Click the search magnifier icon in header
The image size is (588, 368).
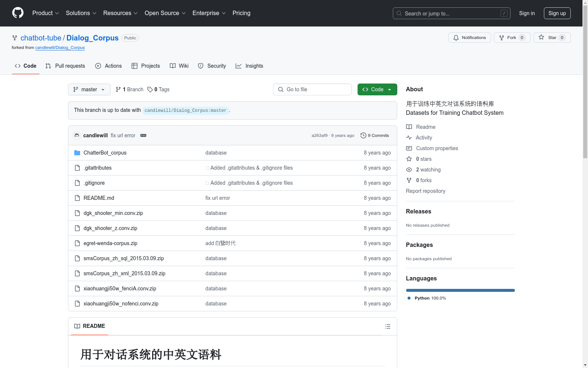coord(399,13)
